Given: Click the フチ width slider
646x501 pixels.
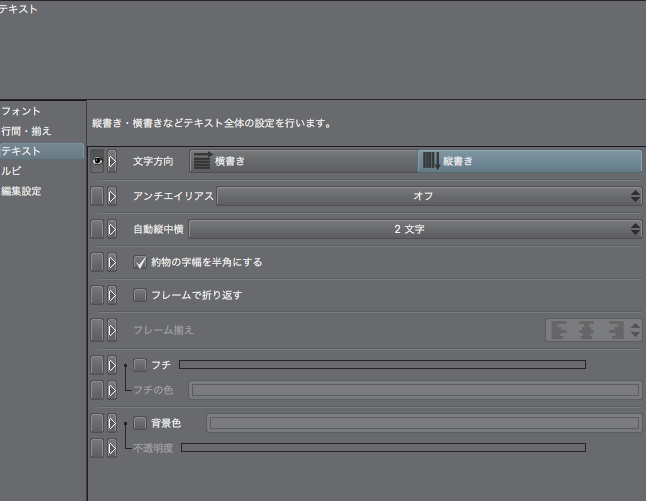Looking at the screenshot, I should [382, 364].
